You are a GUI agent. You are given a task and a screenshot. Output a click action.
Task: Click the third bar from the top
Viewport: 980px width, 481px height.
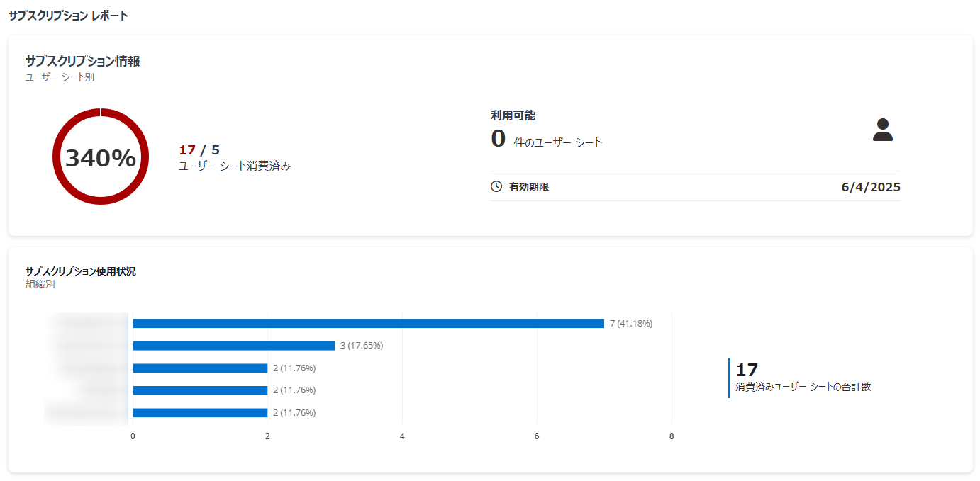point(200,368)
